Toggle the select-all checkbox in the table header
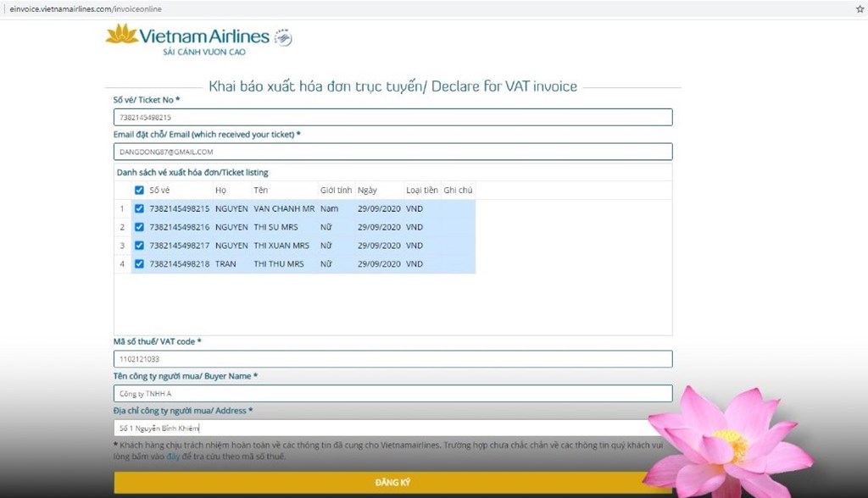The width and height of the screenshot is (868, 498). click(x=139, y=190)
